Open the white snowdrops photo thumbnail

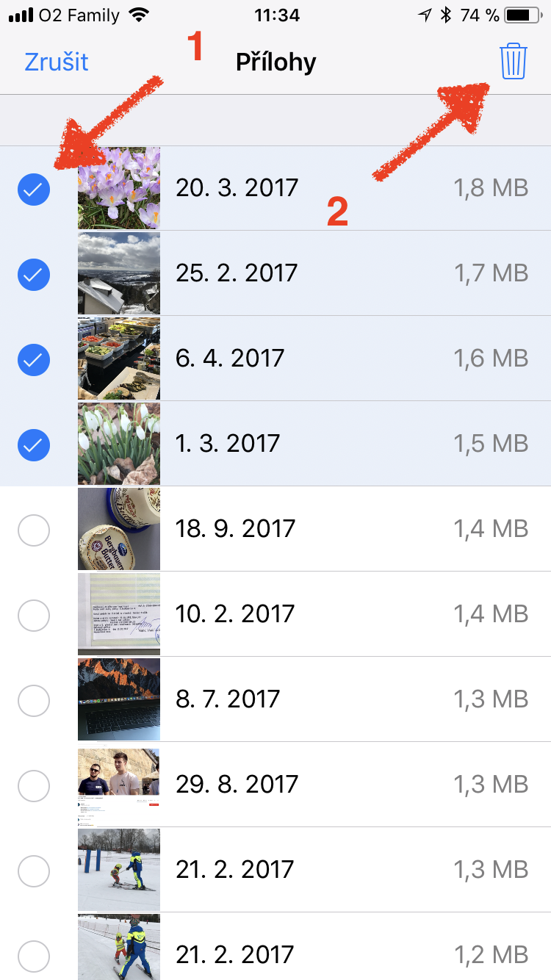[119, 444]
